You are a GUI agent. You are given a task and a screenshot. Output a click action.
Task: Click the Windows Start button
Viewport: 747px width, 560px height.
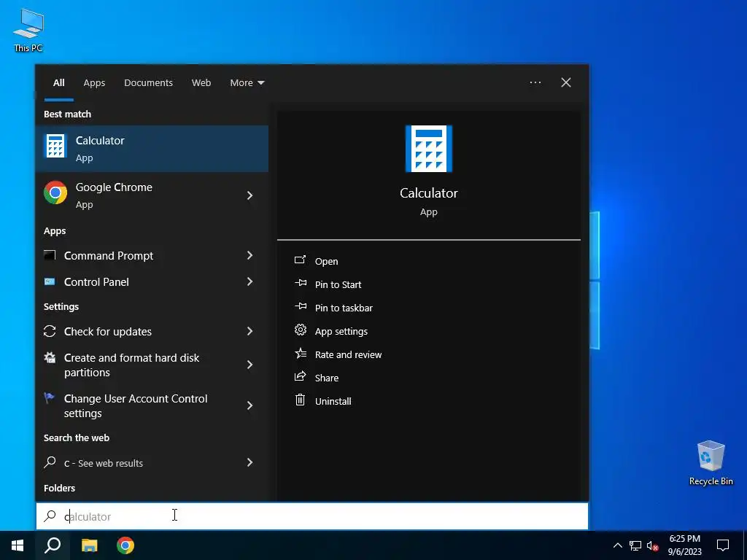pos(18,545)
